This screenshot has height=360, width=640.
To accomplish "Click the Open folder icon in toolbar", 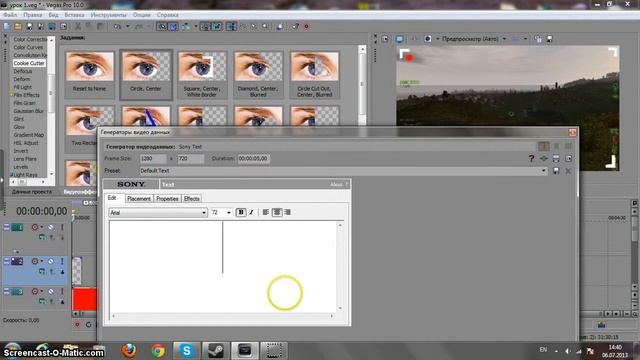I will click(x=18, y=27).
